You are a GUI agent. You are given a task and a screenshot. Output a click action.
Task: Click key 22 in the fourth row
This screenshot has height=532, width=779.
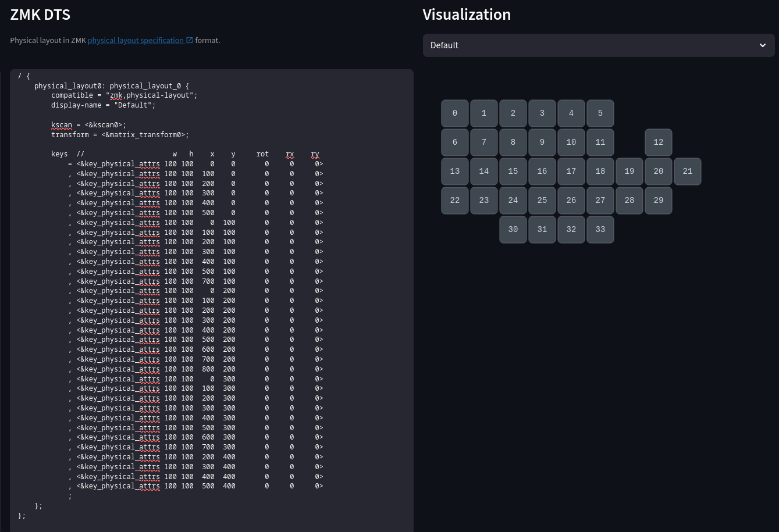coord(455,201)
